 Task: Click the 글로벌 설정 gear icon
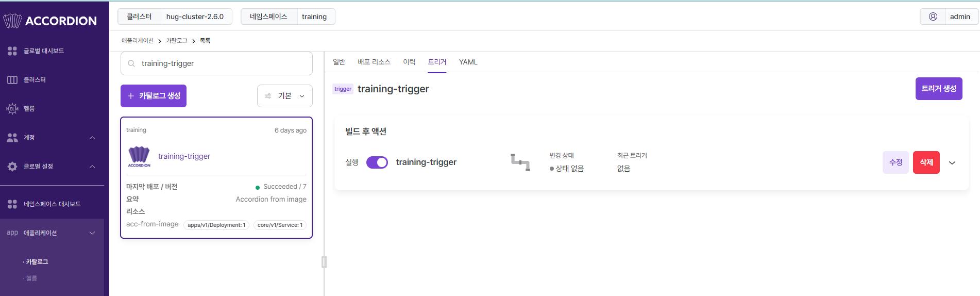pos(12,167)
